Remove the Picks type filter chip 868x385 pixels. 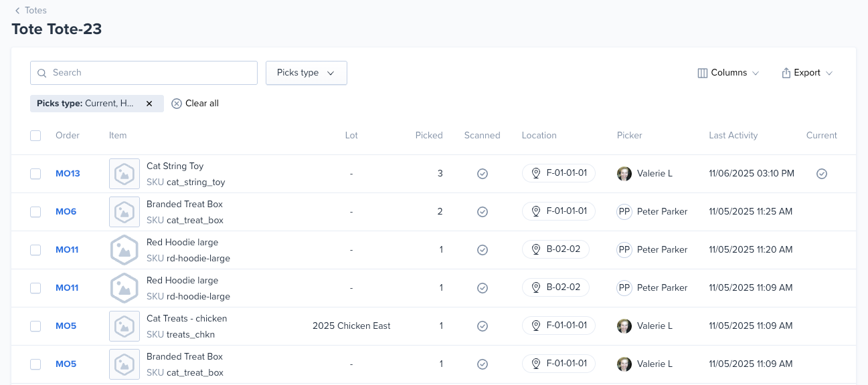149,104
